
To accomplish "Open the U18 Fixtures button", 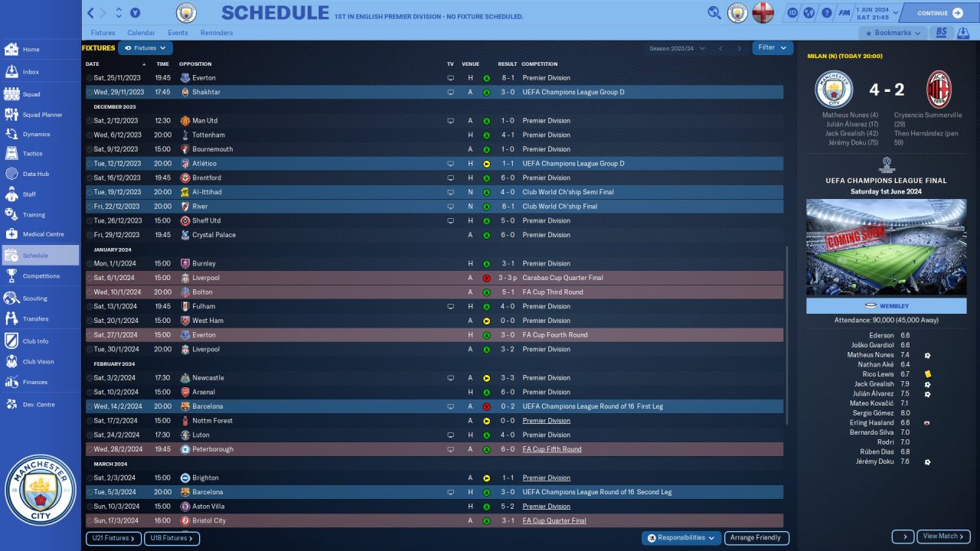I will coord(171,539).
